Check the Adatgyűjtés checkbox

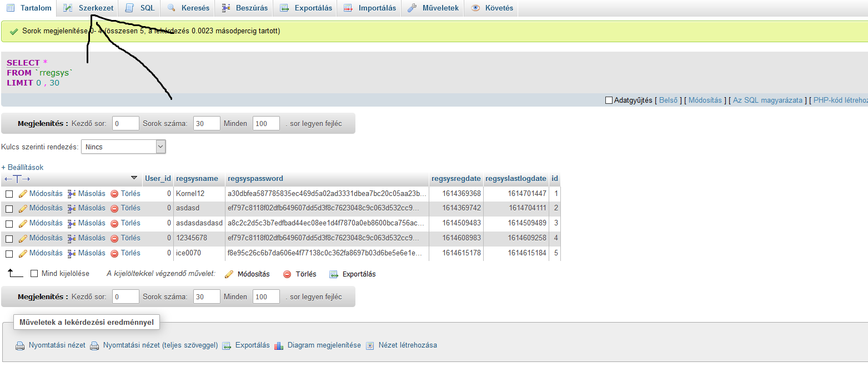(609, 100)
